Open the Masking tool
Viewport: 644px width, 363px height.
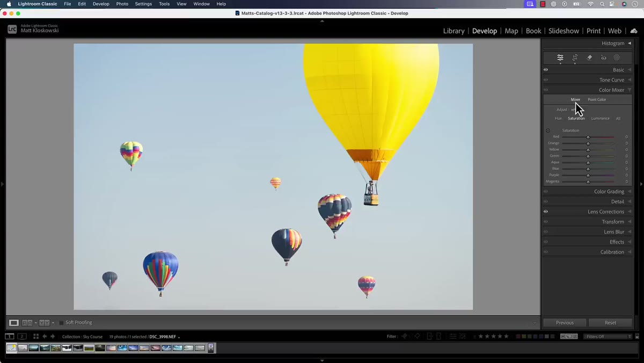pyautogui.click(x=617, y=57)
